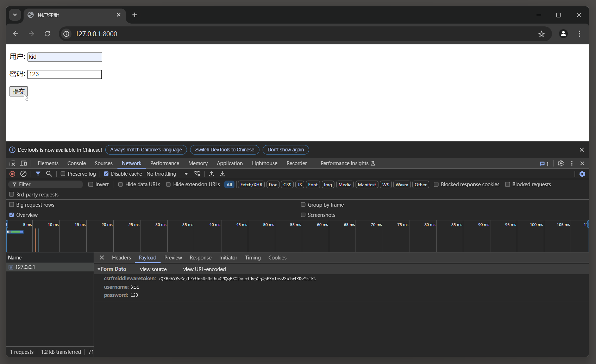Check Blocked response cookies
The image size is (596, 364).
click(436, 184)
